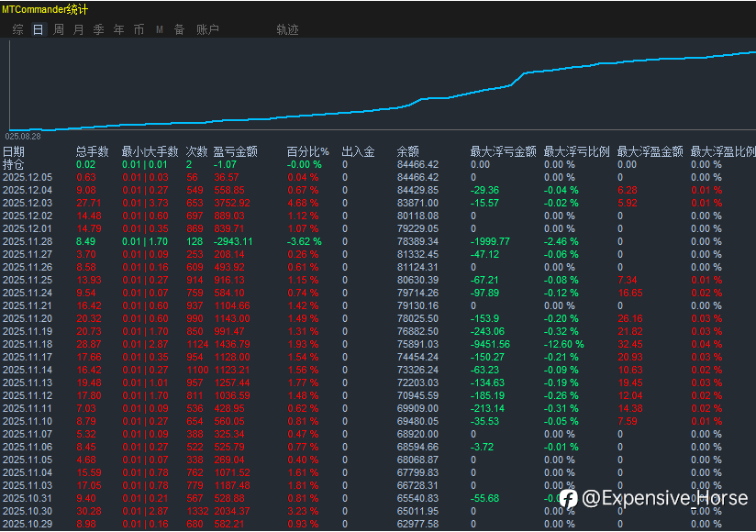This screenshot has width=756, height=532.
Task: Click the trade count 1124
Action: (x=197, y=344)
